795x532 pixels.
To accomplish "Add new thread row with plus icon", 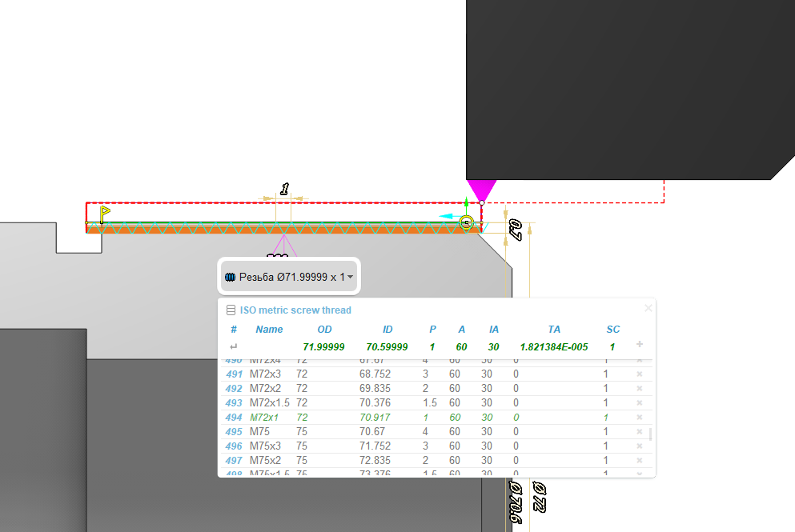I will pyautogui.click(x=639, y=344).
